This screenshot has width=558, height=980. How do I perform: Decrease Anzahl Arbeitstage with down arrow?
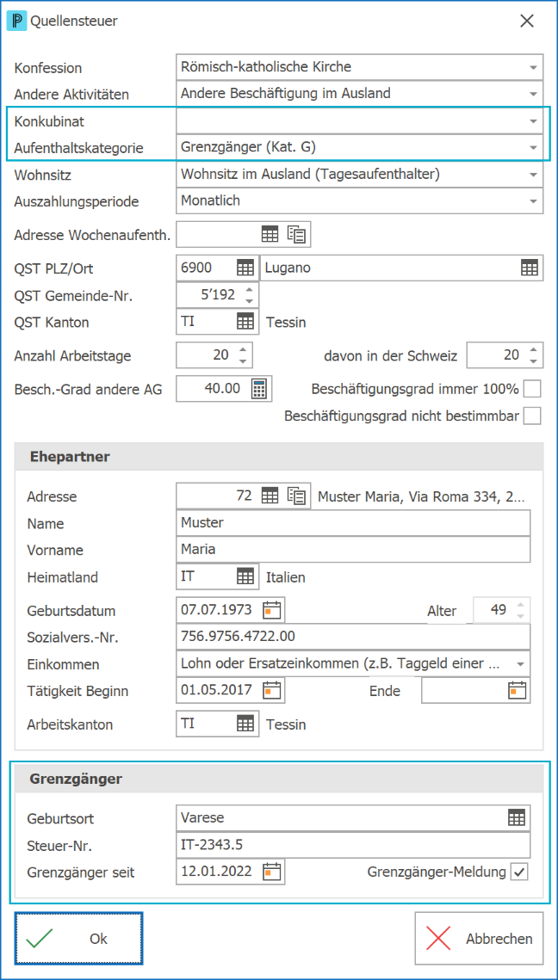(x=242, y=361)
